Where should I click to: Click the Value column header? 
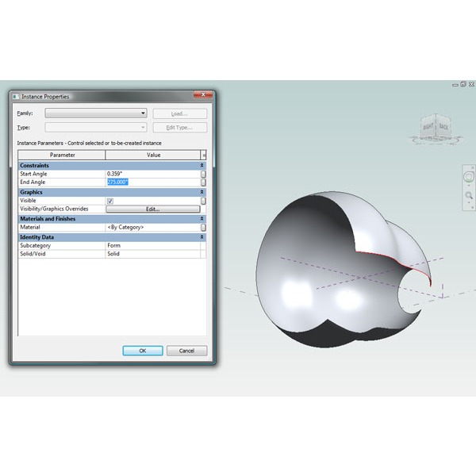pyautogui.click(x=153, y=155)
